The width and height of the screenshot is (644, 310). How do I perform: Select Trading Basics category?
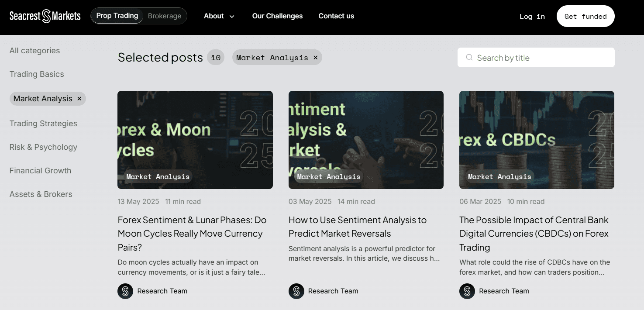[37, 74]
